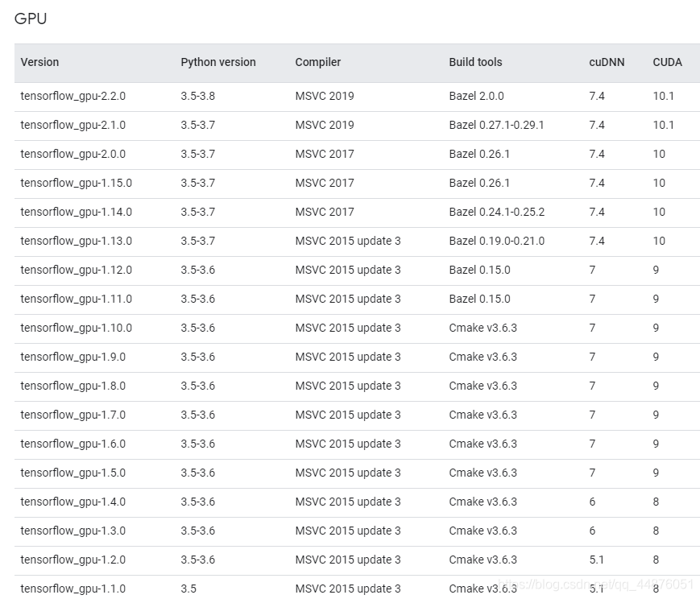Click cuDNN 7.4 in the 2.2.0 row
700x599 pixels.
point(597,96)
